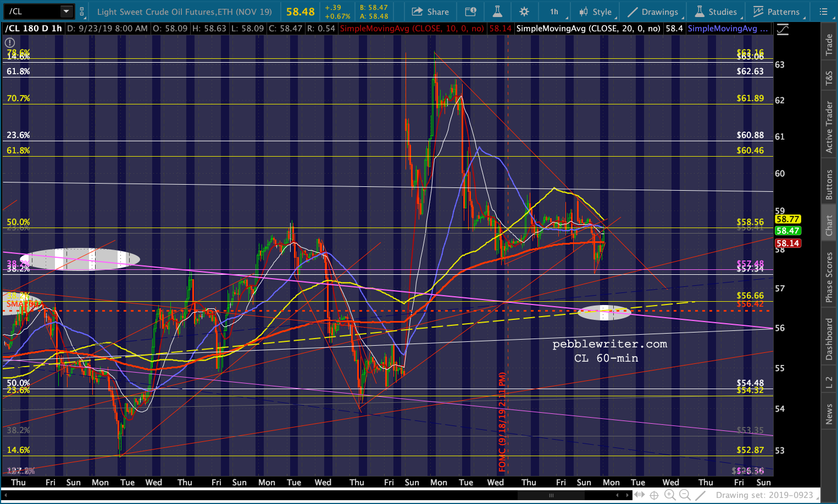Image resolution: width=838 pixels, height=504 pixels.
Task: Switch to the Active Trader side tab
Action: tap(829, 126)
